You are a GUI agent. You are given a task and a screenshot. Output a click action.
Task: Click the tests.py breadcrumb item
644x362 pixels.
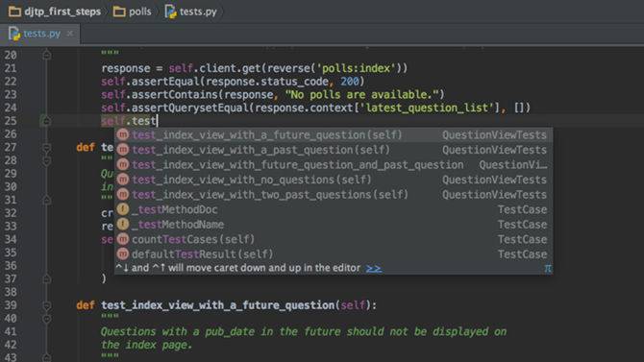tap(191, 12)
